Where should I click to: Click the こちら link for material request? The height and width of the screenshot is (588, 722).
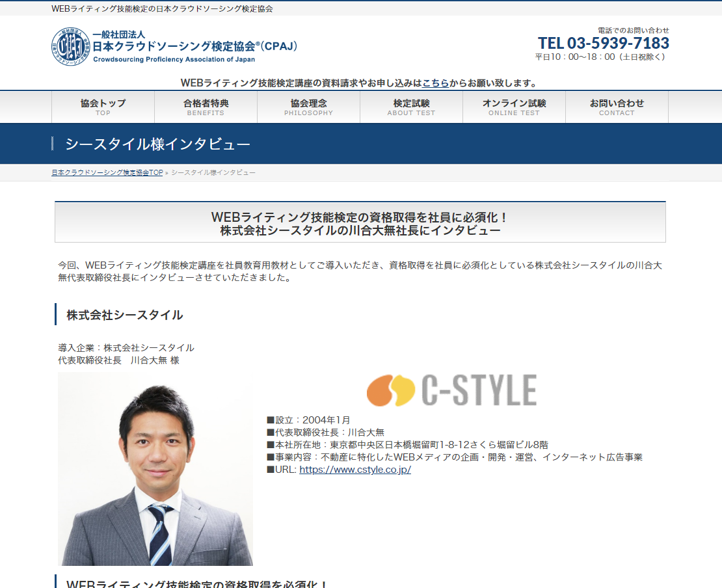(x=436, y=83)
